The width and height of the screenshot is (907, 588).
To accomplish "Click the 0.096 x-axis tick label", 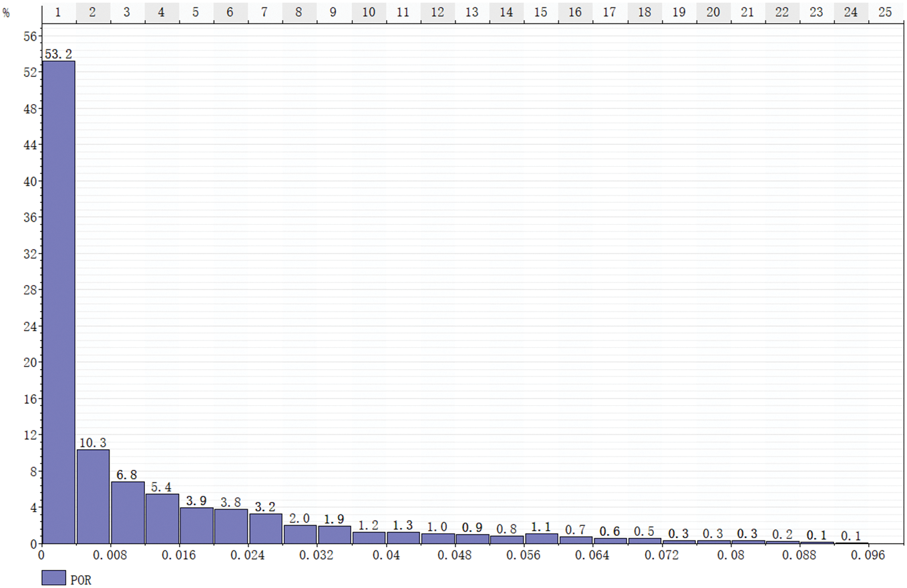I will click(x=869, y=555).
